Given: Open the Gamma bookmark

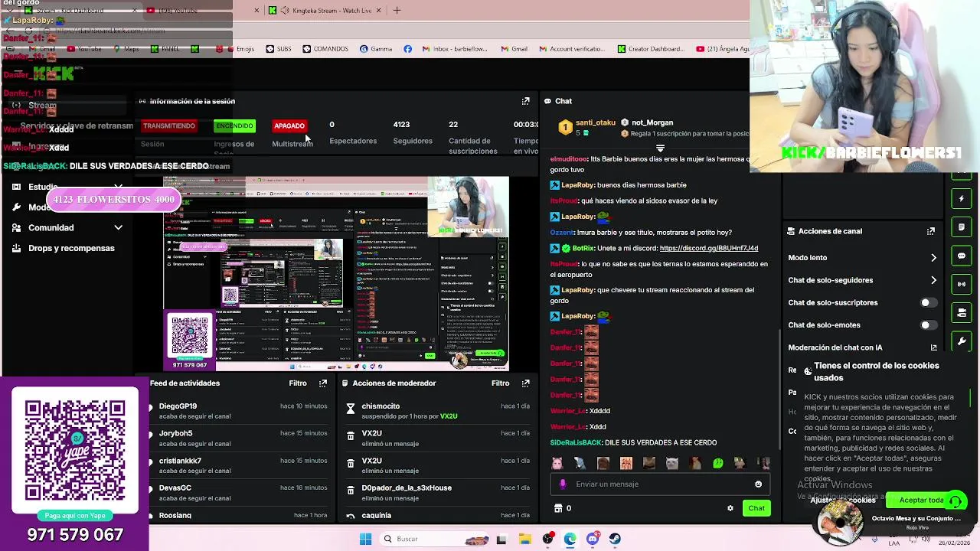Looking at the screenshot, I should [376, 49].
